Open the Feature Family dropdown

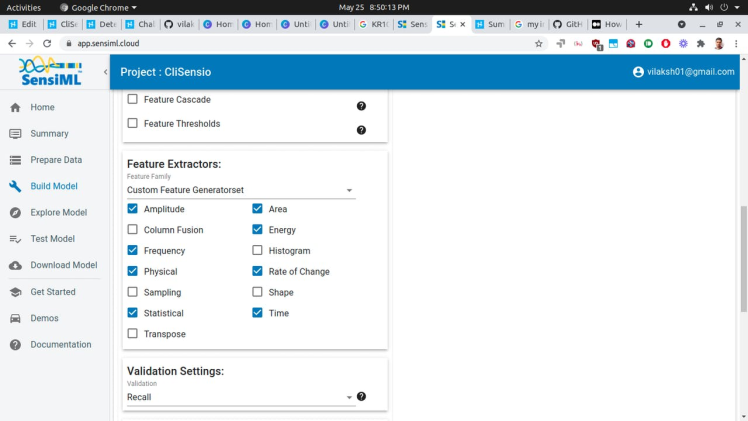(x=241, y=190)
